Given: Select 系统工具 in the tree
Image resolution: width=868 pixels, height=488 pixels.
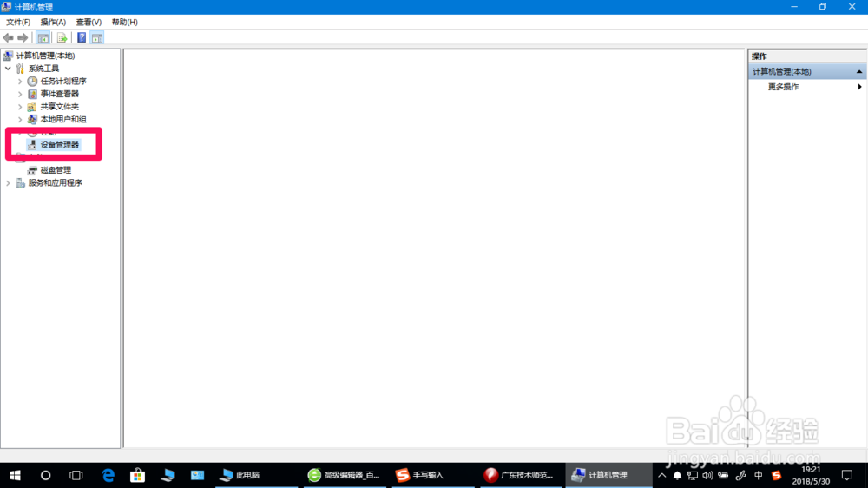Looking at the screenshot, I should pyautogui.click(x=43, y=68).
